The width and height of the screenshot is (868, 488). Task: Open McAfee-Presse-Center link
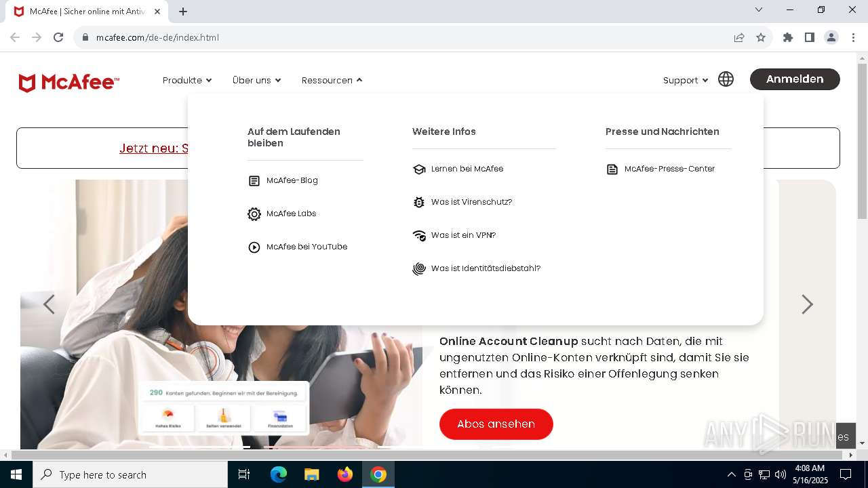click(x=670, y=169)
